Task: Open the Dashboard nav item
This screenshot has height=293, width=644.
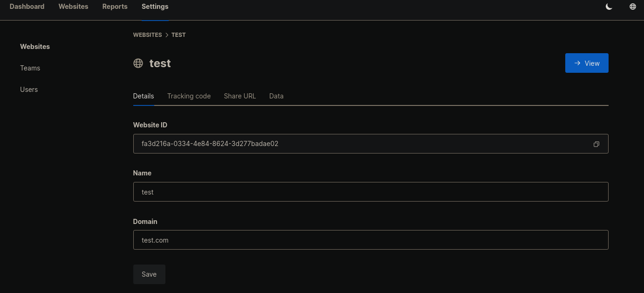Action: click(x=27, y=7)
